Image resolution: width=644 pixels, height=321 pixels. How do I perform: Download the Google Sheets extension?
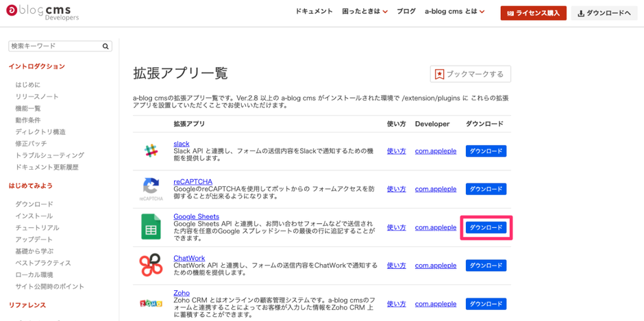486,227
